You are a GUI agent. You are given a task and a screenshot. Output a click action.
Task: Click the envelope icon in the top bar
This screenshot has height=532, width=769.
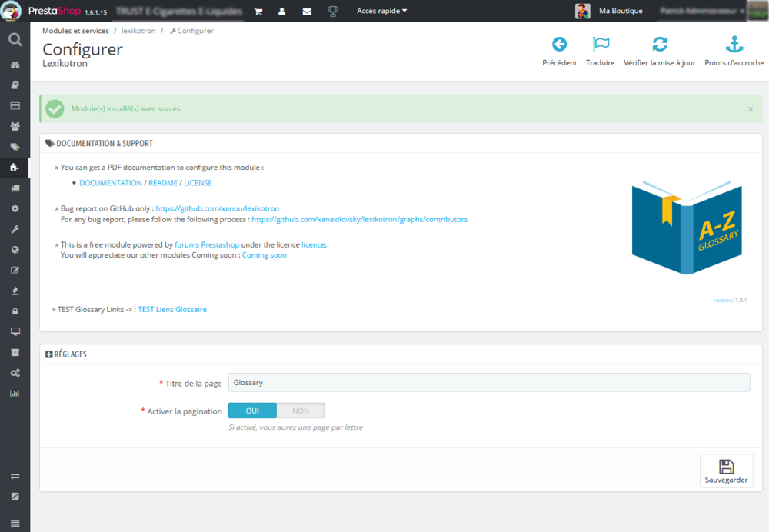point(307,12)
